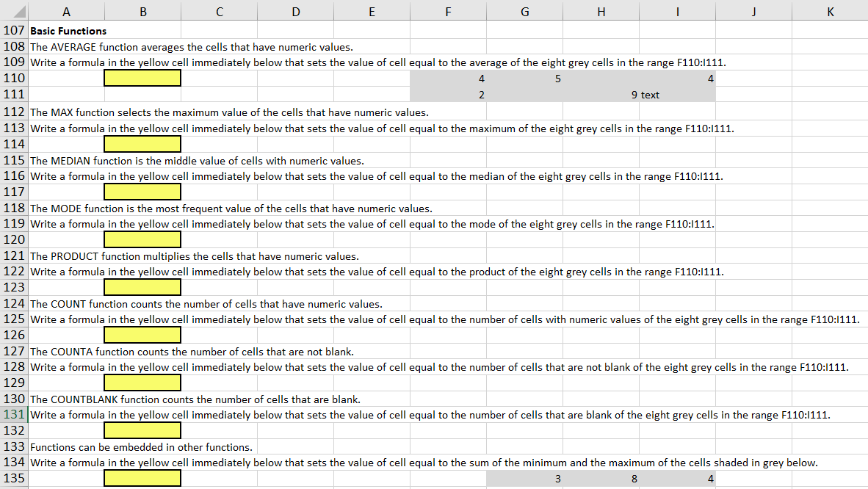This screenshot has height=489, width=868.
Task: Click the yellow cell for the MODE formula
Action: [142, 239]
